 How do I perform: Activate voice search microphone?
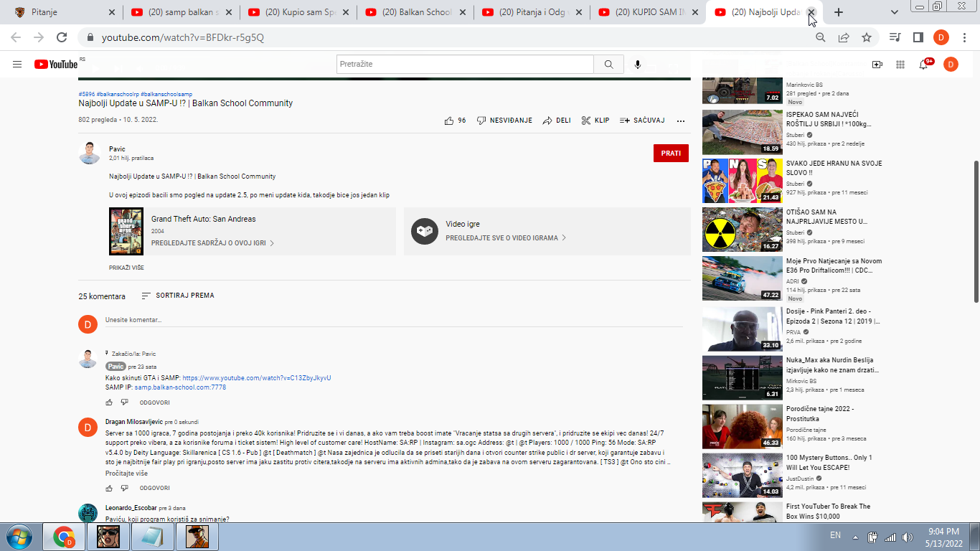637,65
